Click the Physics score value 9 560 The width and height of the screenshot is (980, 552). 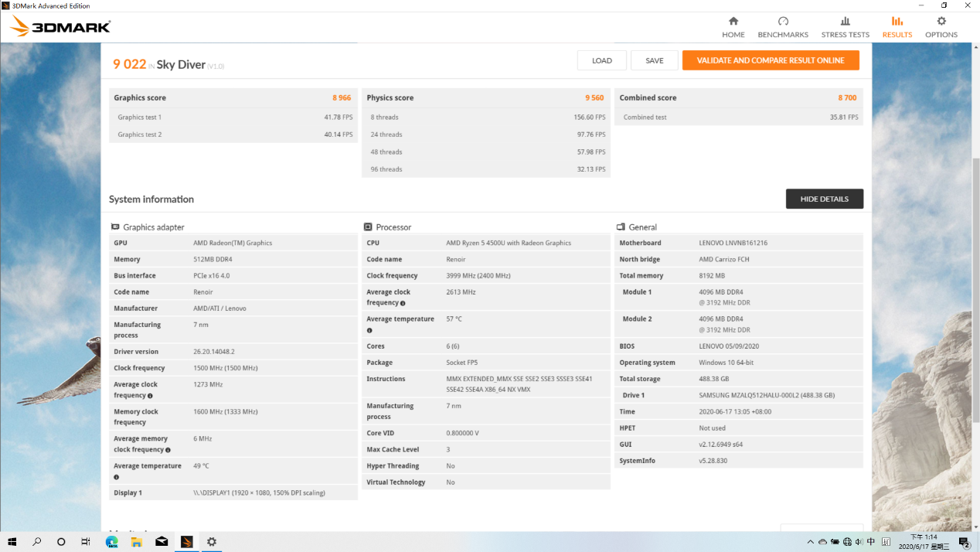click(x=594, y=98)
